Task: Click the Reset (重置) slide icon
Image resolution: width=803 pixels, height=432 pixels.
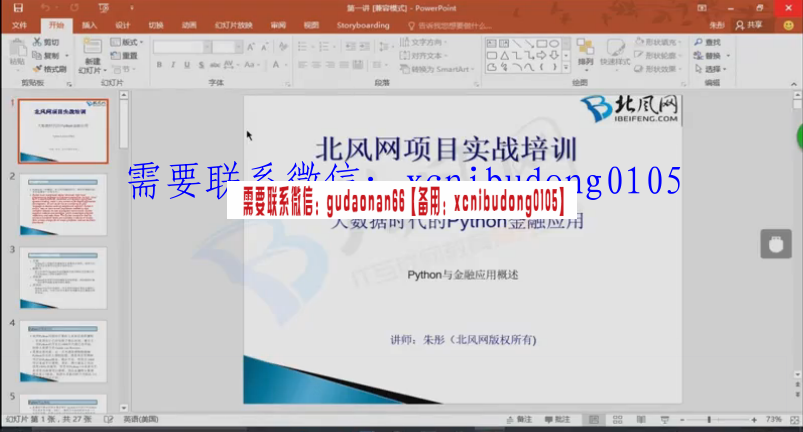Action: click(x=116, y=55)
